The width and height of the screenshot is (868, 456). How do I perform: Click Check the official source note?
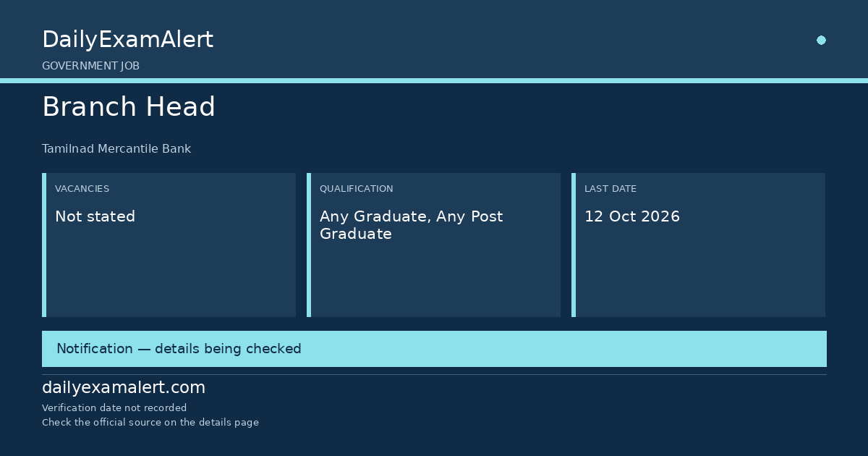(x=150, y=423)
